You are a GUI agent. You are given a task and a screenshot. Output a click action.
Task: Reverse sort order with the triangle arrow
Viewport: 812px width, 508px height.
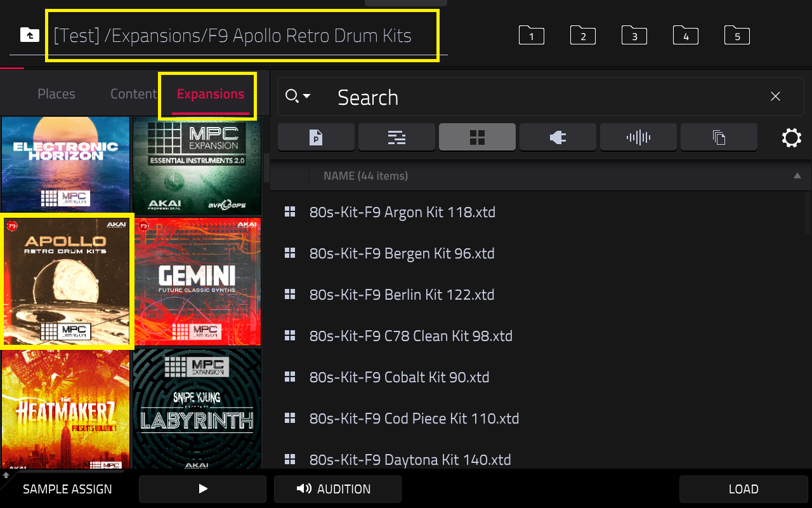(x=797, y=176)
